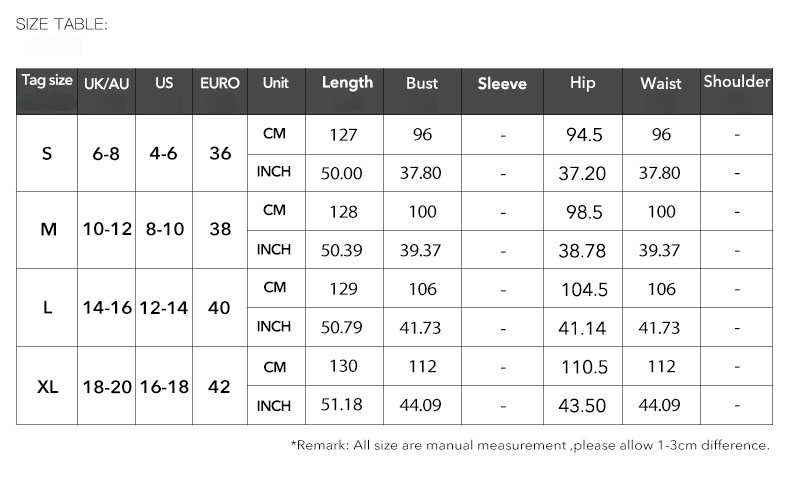
Task: Click the Waist column header
Action: (x=660, y=83)
